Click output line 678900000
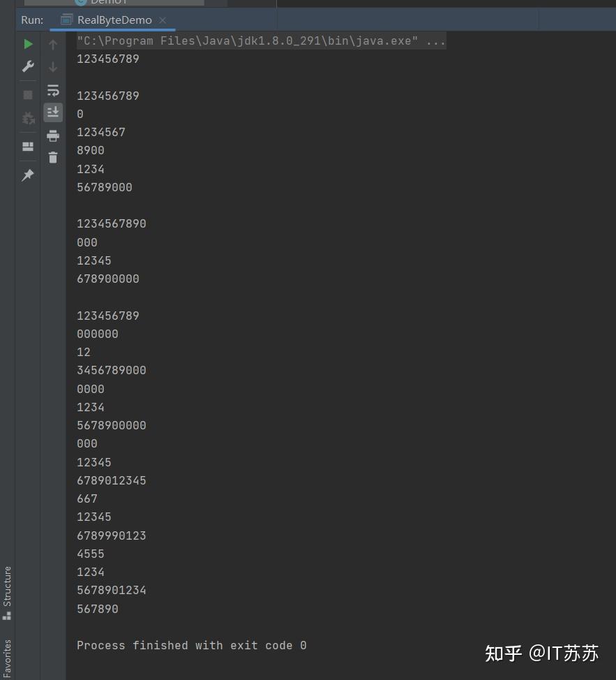The image size is (616, 680). (108, 279)
